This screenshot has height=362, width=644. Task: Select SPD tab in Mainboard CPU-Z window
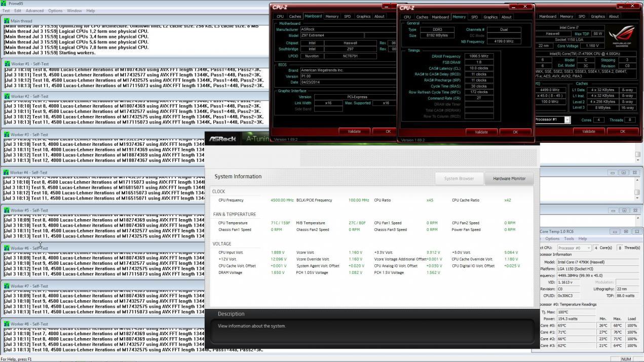pyautogui.click(x=347, y=16)
